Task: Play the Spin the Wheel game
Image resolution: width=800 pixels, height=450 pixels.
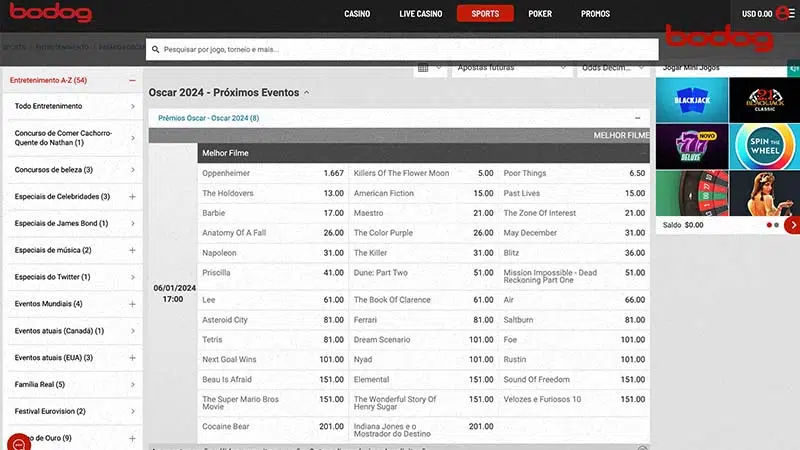Action: point(764,145)
